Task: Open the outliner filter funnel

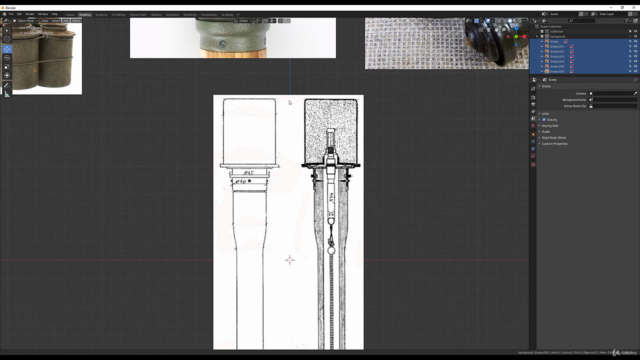Action: pos(627,20)
